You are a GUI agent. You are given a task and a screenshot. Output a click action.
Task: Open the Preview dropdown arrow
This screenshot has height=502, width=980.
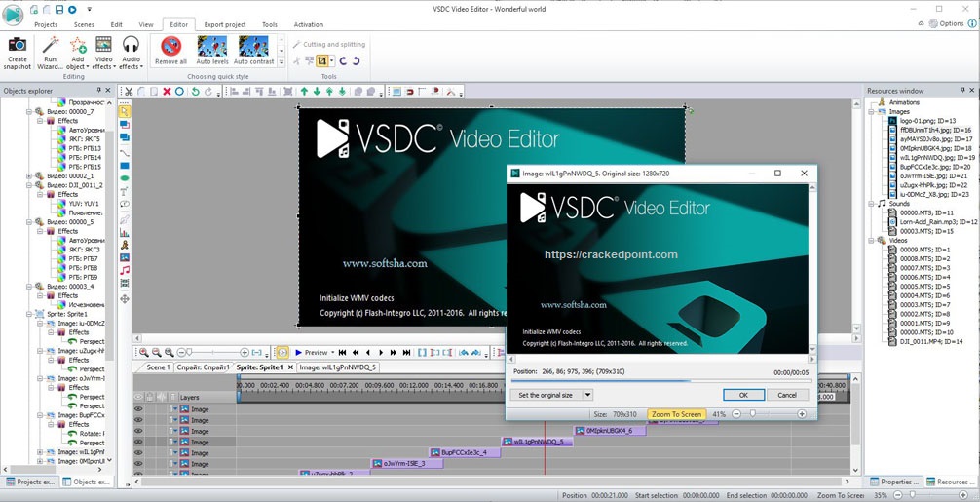coord(332,353)
